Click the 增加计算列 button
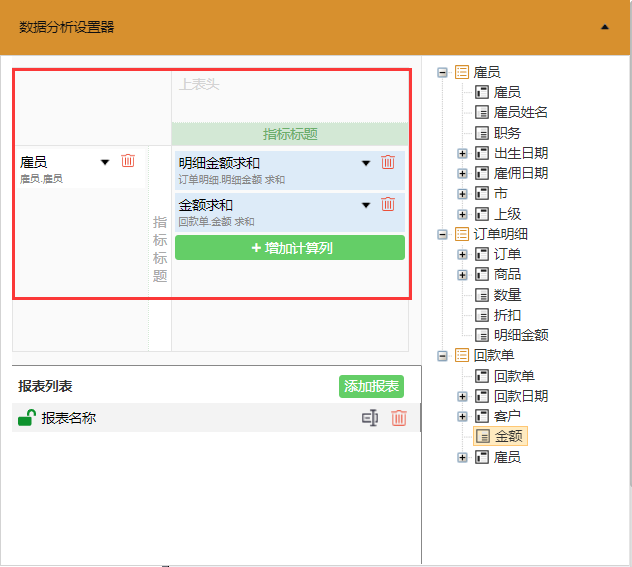Image resolution: width=632 pixels, height=567 pixels. 290,247
